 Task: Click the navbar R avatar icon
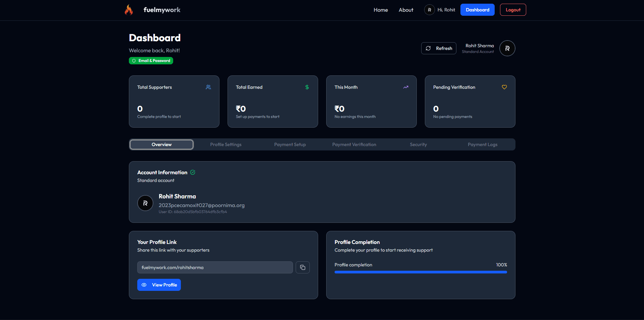(429, 10)
